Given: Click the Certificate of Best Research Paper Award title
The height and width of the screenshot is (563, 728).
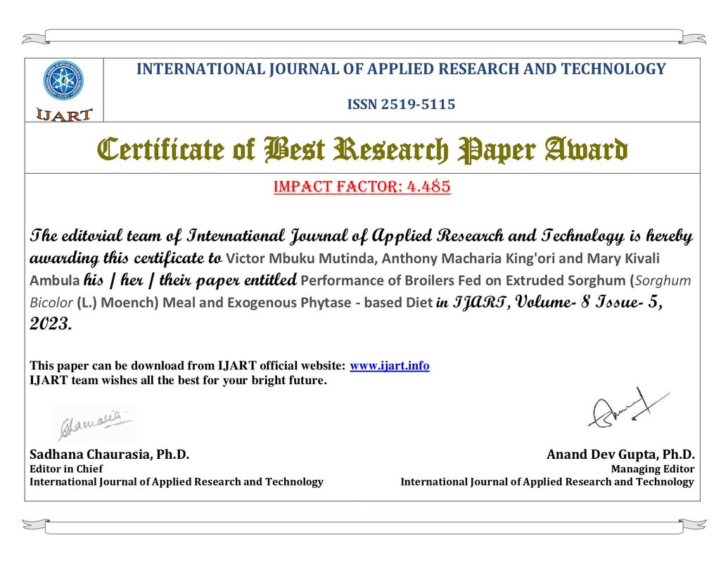Looking at the screenshot, I should (362, 150).
